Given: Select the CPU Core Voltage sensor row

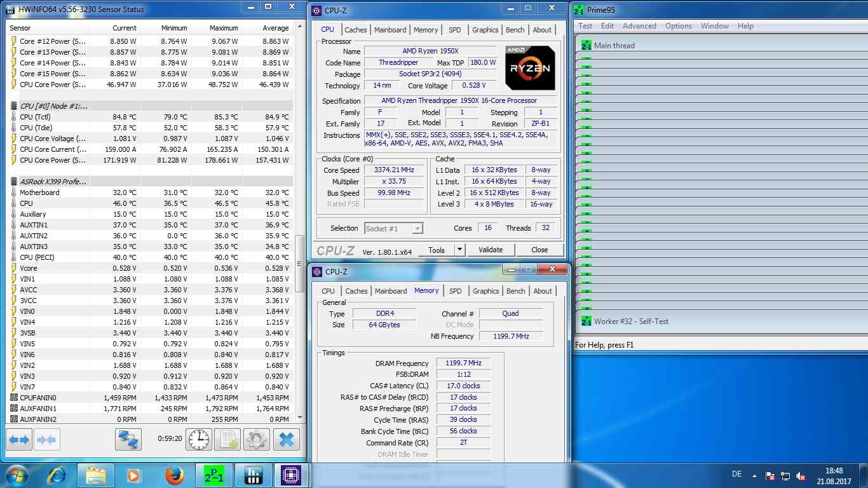Looking at the screenshot, I should coord(150,139).
